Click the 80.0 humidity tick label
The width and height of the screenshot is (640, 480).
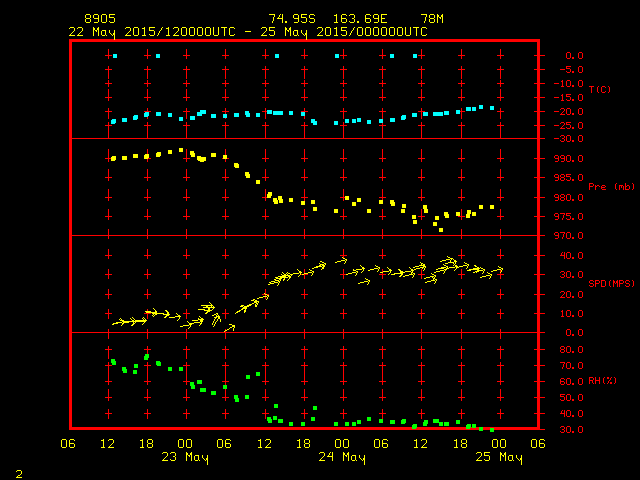tap(571, 350)
